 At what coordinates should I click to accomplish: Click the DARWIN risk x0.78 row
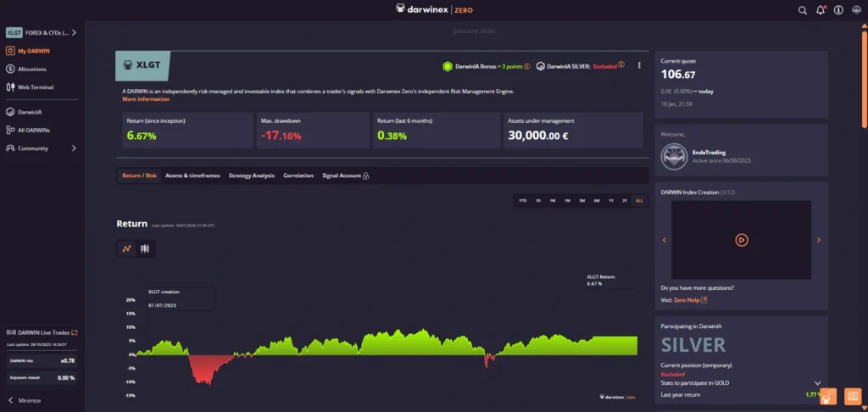click(42, 360)
